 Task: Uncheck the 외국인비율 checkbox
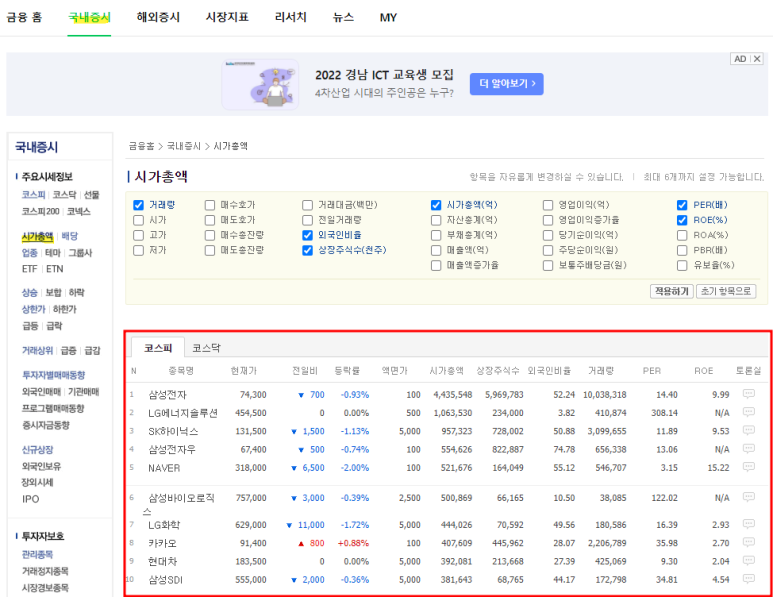[308, 235]
